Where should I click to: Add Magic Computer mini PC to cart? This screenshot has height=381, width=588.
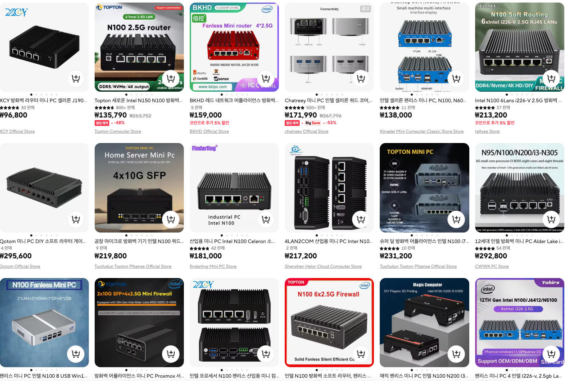456,354
